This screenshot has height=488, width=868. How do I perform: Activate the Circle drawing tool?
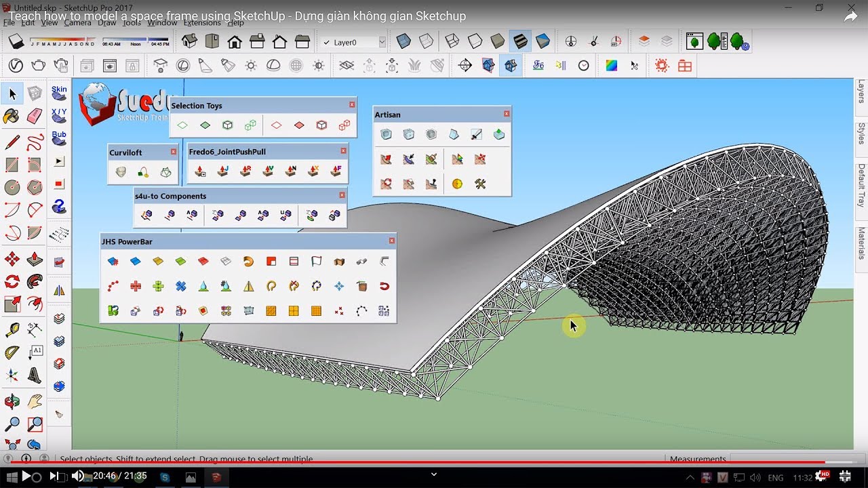[x=12, y=187]
